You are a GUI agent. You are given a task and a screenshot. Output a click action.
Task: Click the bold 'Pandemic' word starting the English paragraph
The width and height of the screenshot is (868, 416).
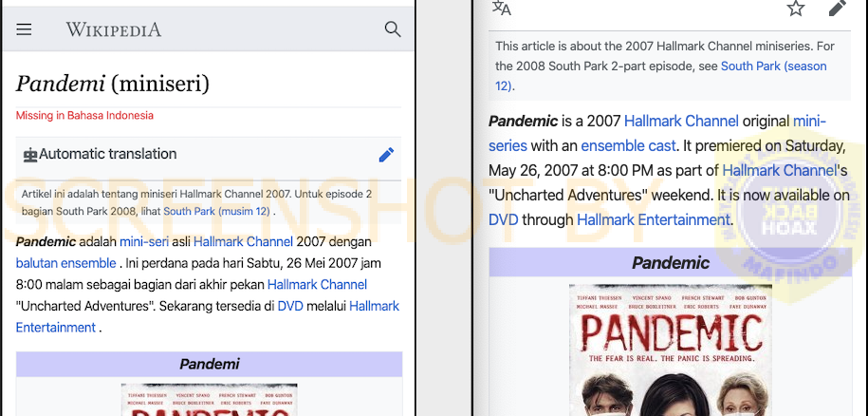tap(523, 122)
